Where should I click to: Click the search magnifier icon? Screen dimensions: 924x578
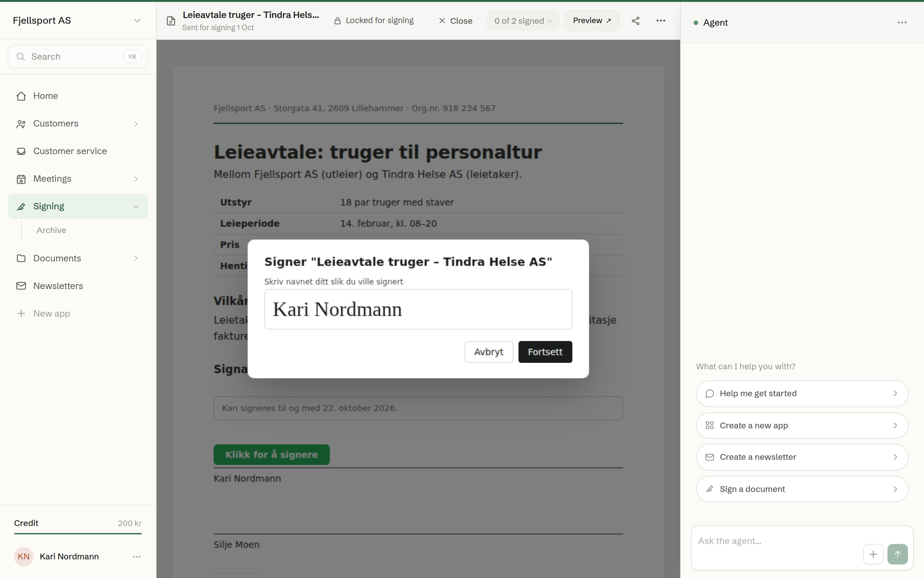[x=21, y=57]
